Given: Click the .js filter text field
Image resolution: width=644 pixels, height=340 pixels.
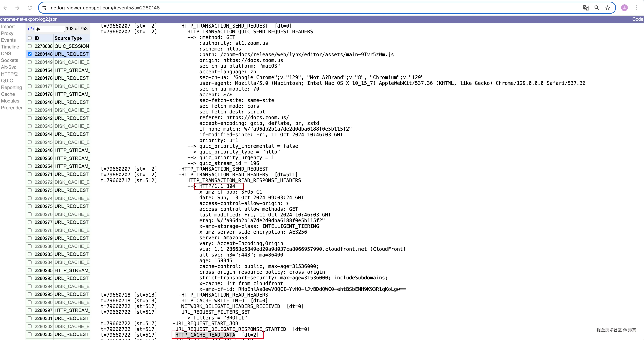Looking at the screenshot, I should [49, 29].
